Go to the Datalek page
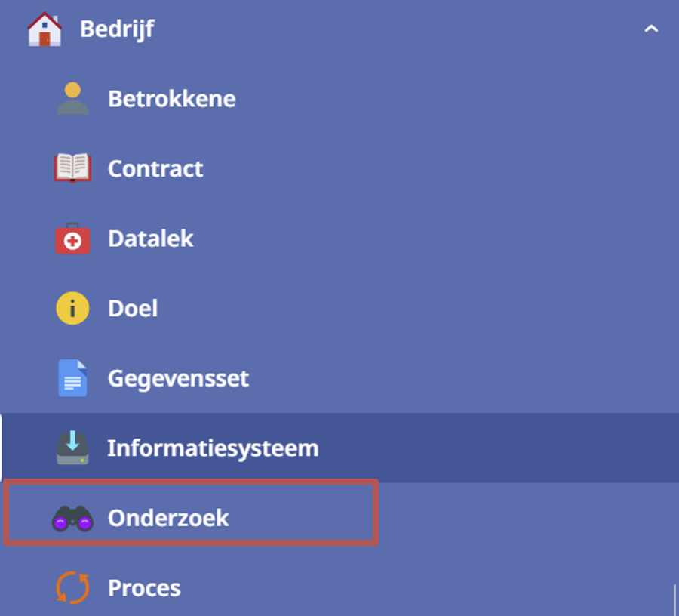 pyautogui.click(x=339, y=239)
